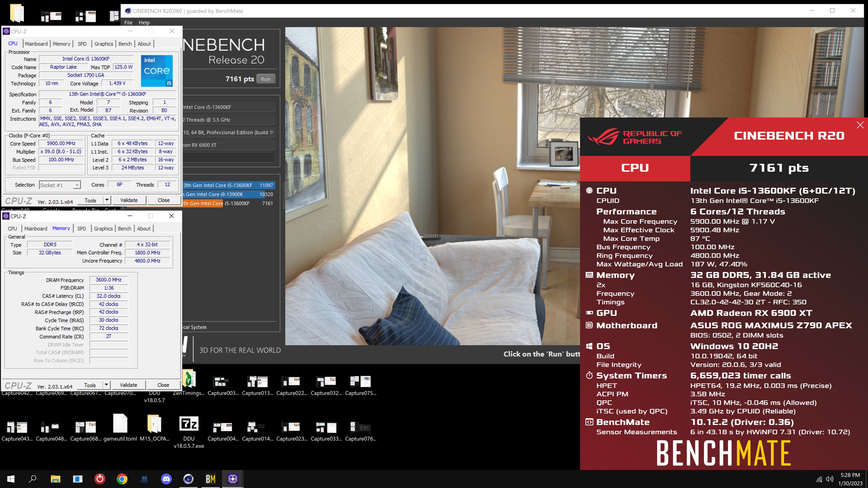868x488 pixels.
Task: Open Mainboard tab in bottom CPU-Z
Action: [x=36, y=228]
